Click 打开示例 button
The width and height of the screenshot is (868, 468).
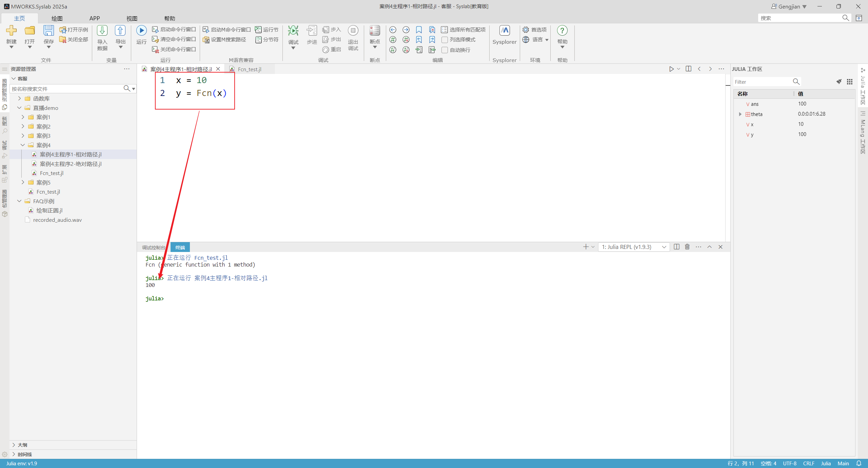[x=74, y=30]
